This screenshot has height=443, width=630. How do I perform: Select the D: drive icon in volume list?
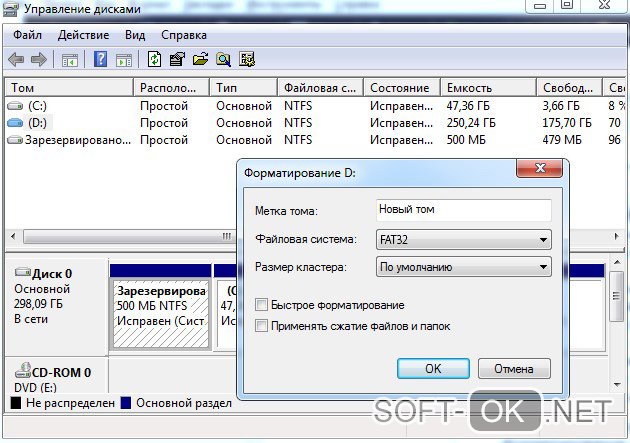[15, 123]
